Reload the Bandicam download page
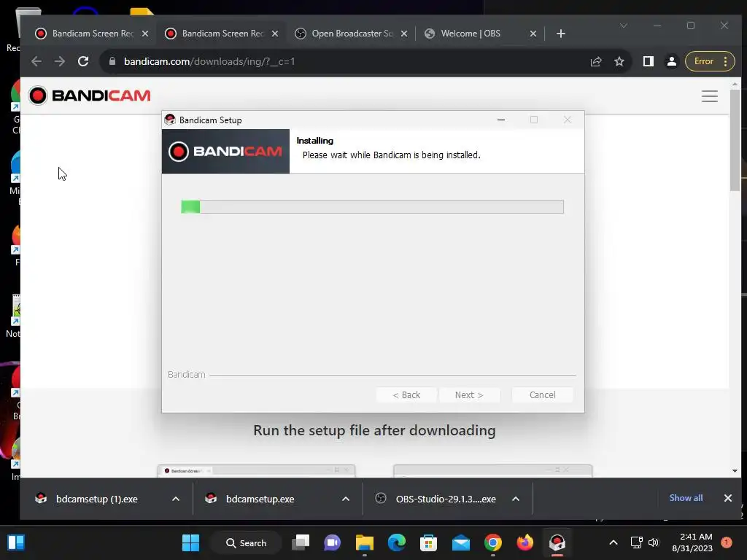Viewport: 747px width, 560px height. (83, 61)
